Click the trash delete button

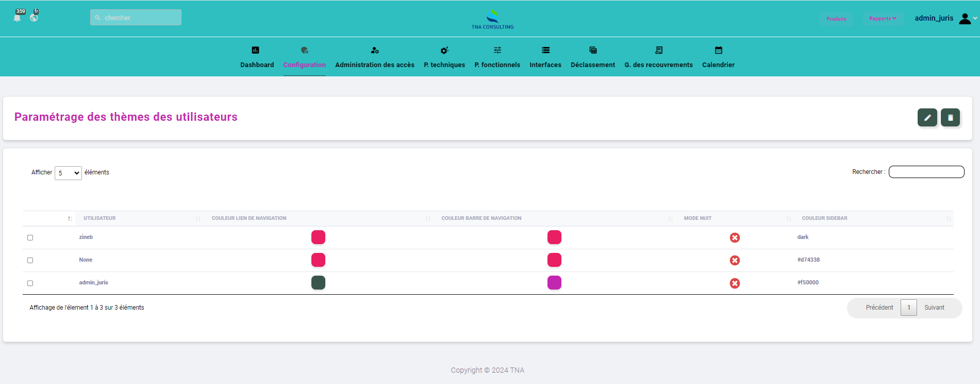click(x=950, y=118)
